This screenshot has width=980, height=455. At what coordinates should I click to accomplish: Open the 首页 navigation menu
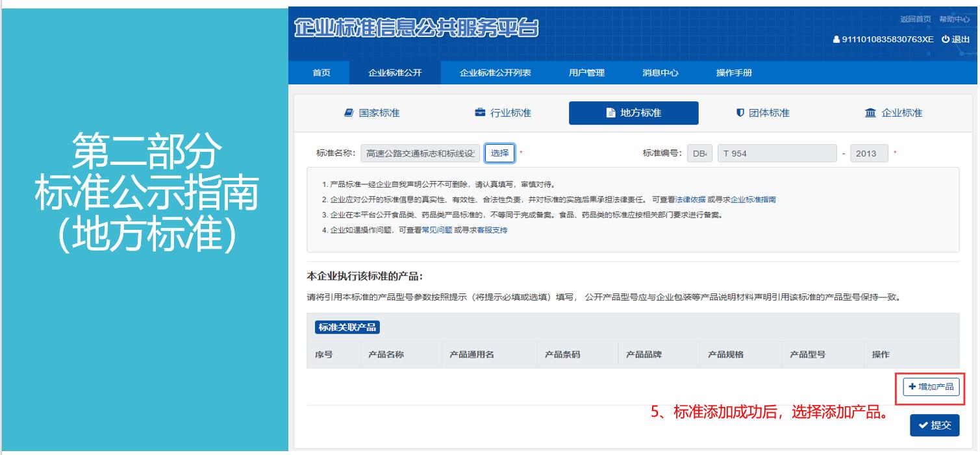tap(321, 73)
